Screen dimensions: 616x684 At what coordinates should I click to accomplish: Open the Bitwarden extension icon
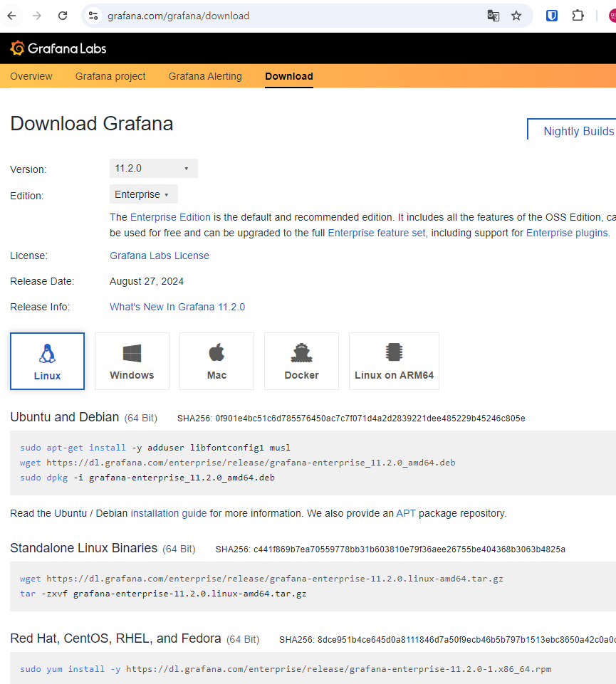[x=552, y=16]
